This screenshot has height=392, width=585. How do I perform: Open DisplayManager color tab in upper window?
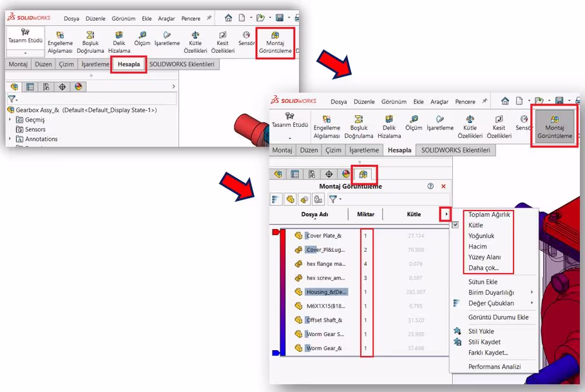click(78, 87)
